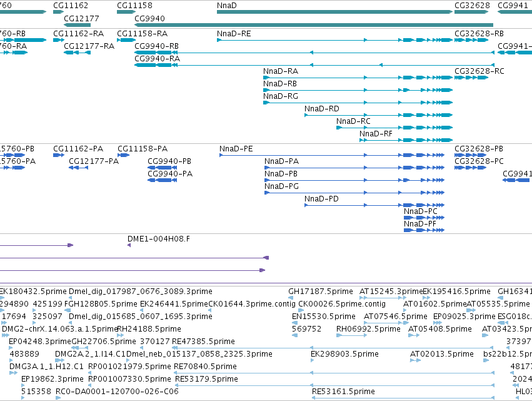This screenshot has width=532, height=401.
Task: Select protein NnaD-PC
Action: (x=420, y=211)
